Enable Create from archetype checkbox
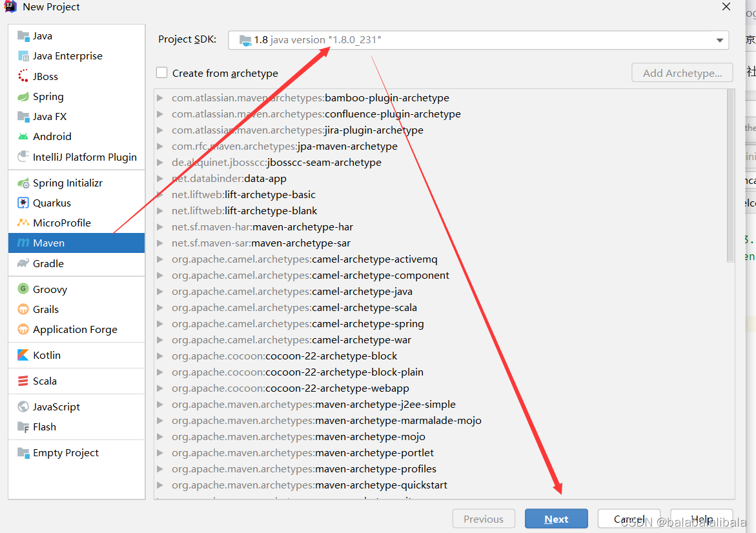Viewport: 756px width, 533px height. (x=162, y=73)
